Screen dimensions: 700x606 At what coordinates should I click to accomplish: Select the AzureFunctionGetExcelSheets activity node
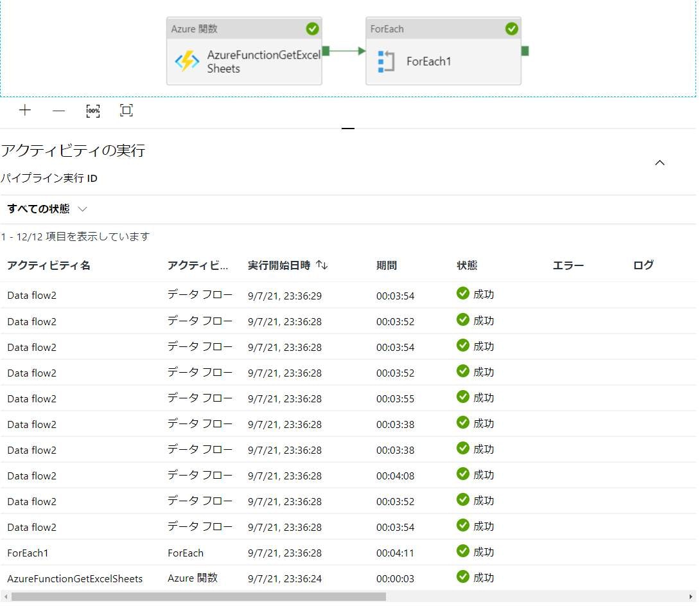point(244,51)
